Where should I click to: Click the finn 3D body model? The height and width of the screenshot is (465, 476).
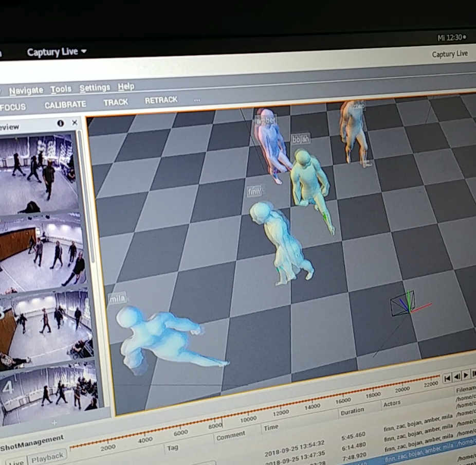click(x=281, y=243)
